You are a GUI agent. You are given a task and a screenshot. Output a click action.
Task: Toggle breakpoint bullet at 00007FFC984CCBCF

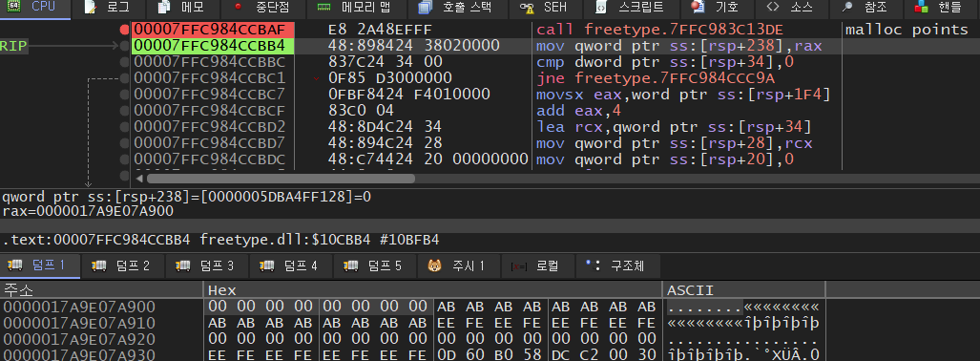124,111
